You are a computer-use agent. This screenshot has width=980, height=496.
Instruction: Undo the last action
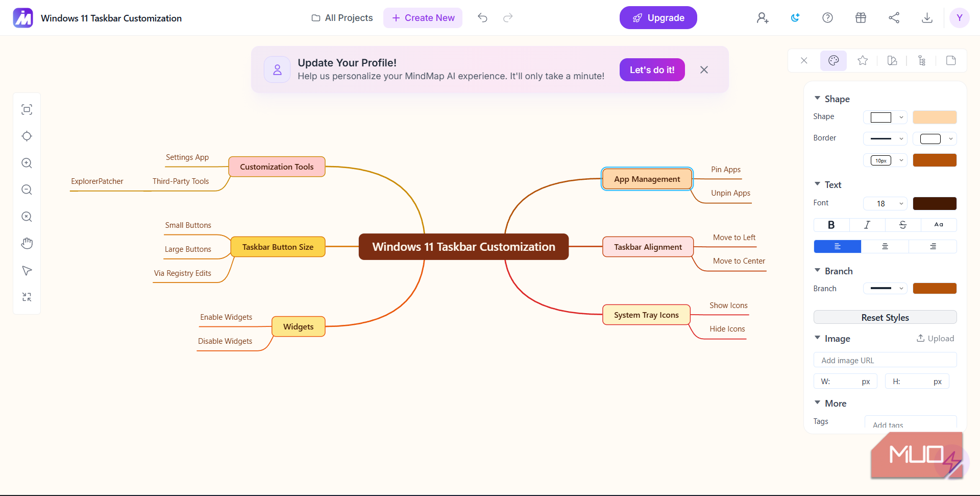tap(482, 18)
